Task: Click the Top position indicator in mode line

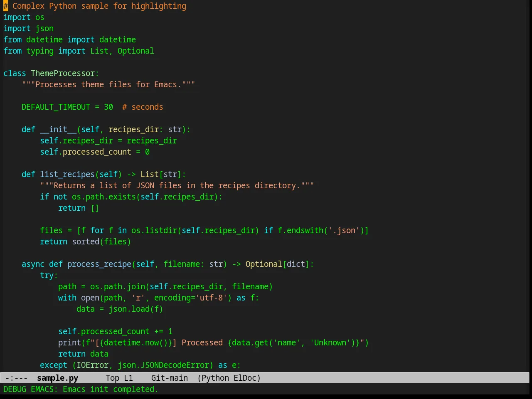Action: tap(112, 378)
